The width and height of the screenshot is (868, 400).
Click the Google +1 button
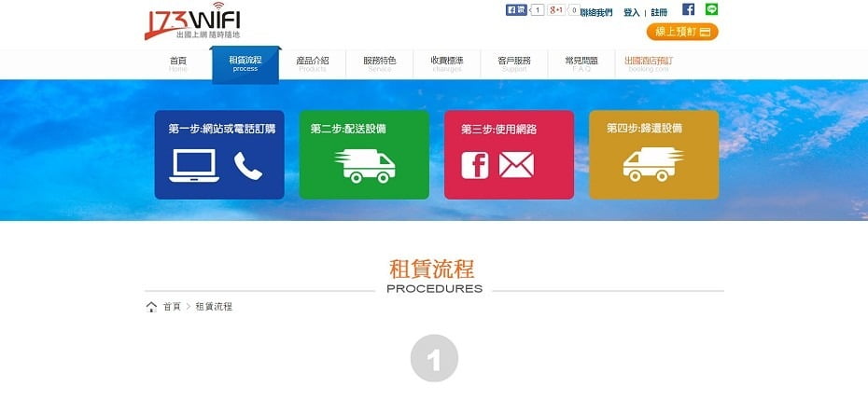[x=558, y=10]
